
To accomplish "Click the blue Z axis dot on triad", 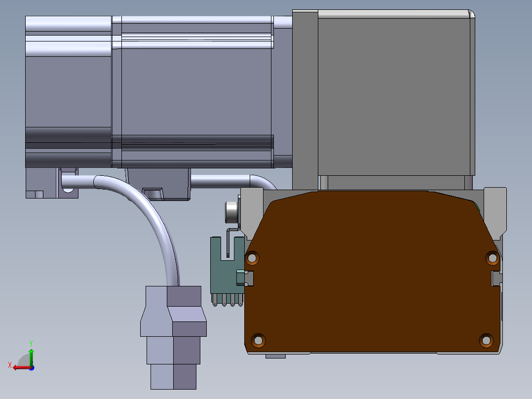I will 32,368.
